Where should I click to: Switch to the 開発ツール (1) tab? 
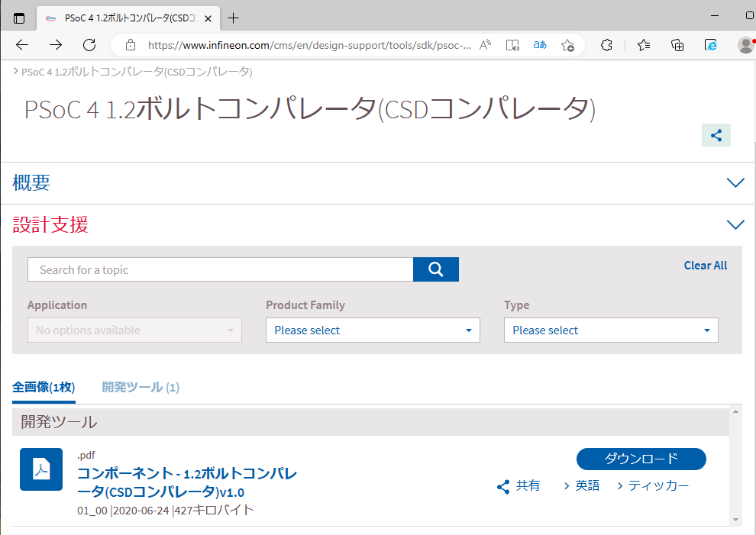point(141,388)
